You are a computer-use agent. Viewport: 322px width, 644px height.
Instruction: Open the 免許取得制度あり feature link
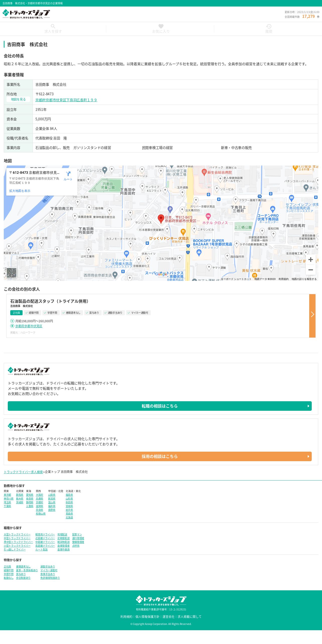[50, 578]
